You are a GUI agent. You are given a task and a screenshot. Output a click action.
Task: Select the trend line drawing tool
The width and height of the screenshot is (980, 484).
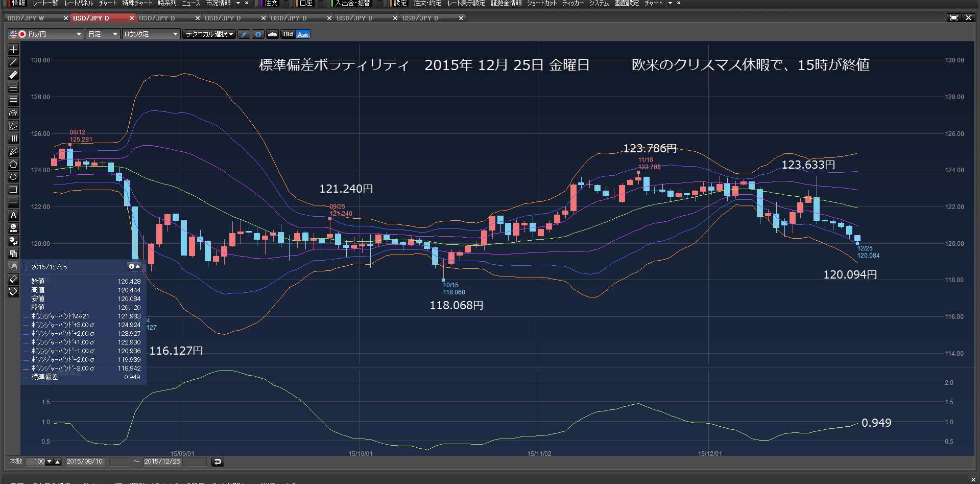click(x=13, y=62)
